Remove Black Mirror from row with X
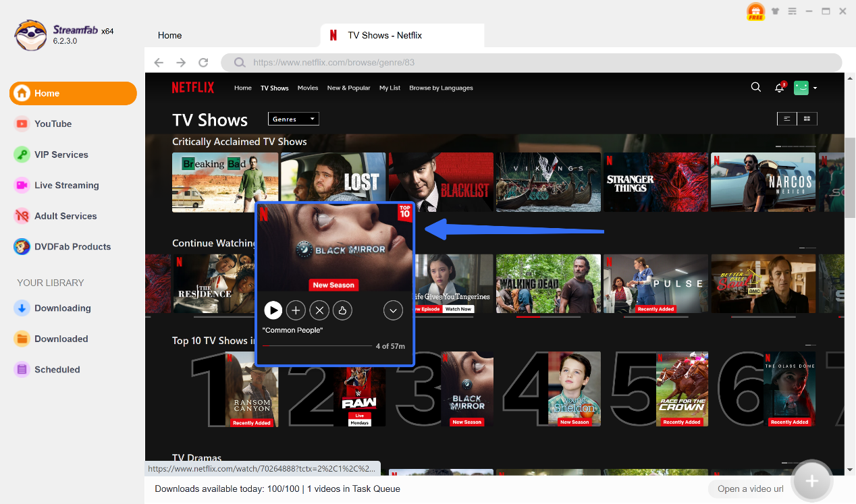856x504 pixels. 319,310
